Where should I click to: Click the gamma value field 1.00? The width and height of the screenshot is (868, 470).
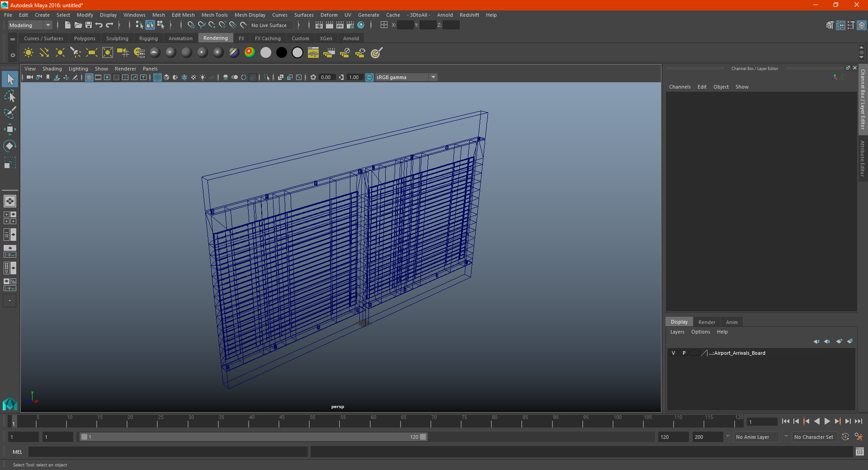coord(354,77)
